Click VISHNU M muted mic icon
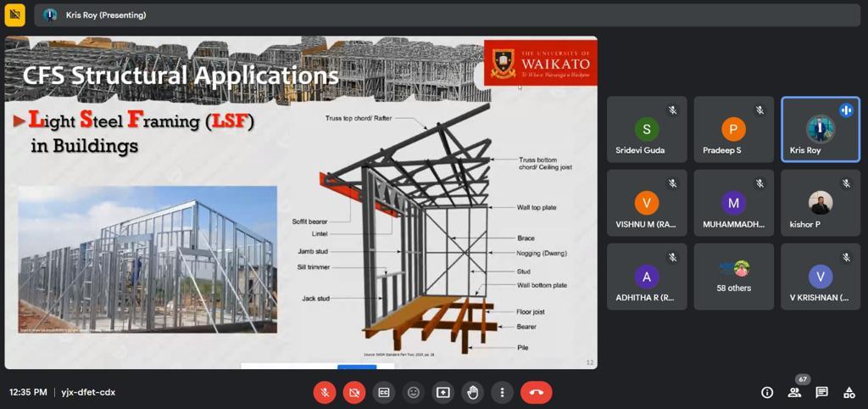 [x=672, y=183]
